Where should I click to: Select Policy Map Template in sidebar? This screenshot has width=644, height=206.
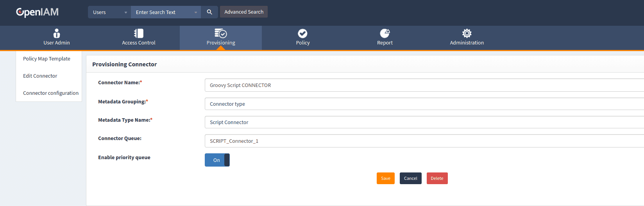pyautogui.click(x=47, y=59)
